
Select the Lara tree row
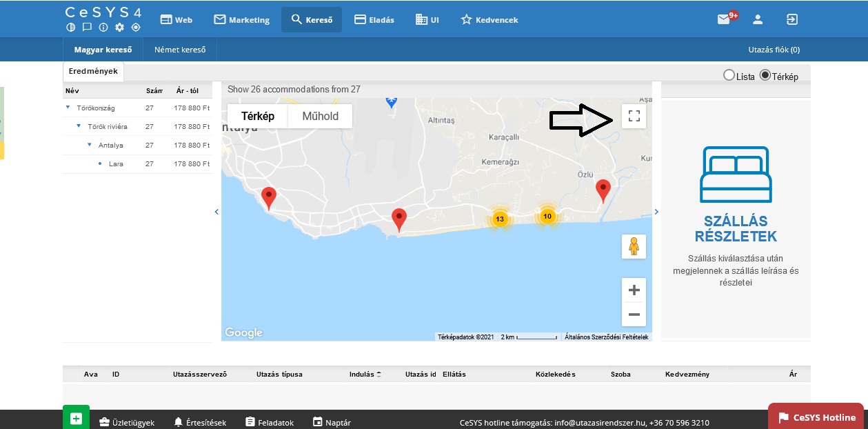(x=137, y=164)
